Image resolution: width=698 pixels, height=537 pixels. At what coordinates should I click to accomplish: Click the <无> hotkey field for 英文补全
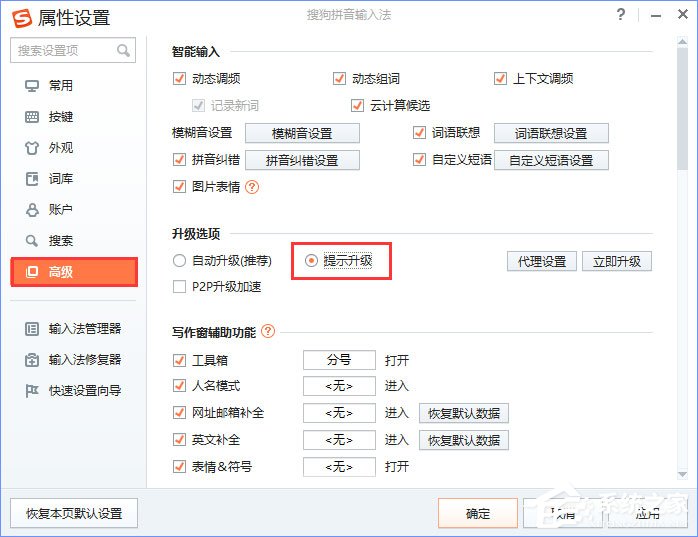point(339,440)
